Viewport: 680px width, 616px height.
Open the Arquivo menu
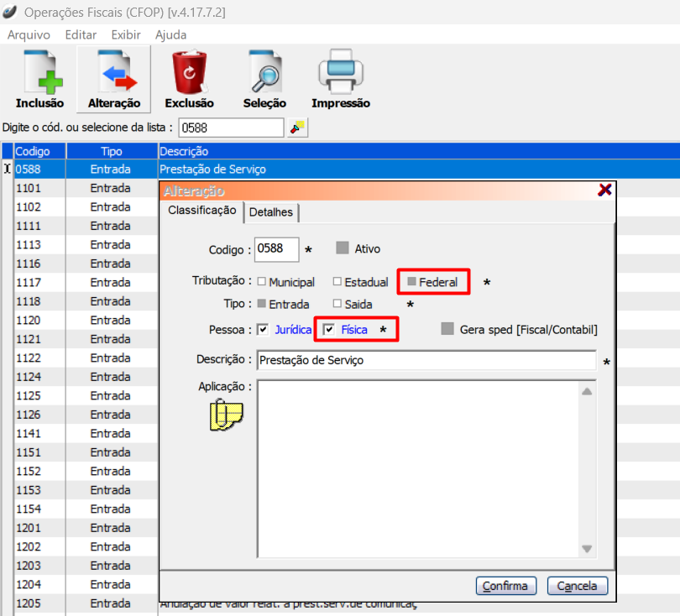coord(29,34)
